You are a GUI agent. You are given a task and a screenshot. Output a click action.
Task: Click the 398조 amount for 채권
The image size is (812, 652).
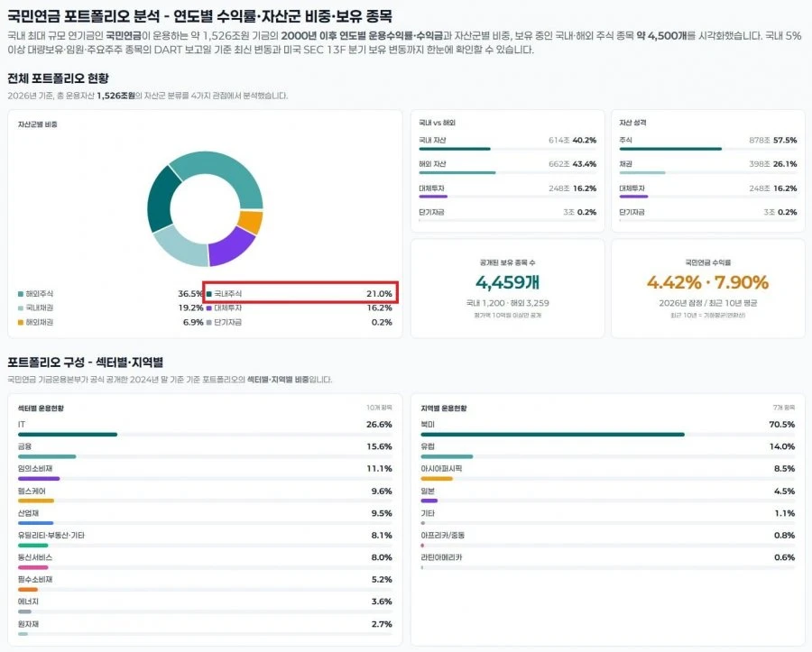coord(759,164)
